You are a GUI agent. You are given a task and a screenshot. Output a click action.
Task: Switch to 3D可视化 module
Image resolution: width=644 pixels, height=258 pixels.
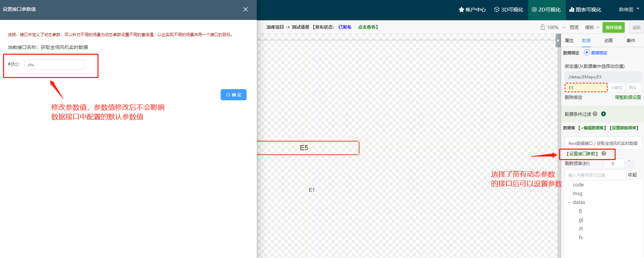(508, 10)
